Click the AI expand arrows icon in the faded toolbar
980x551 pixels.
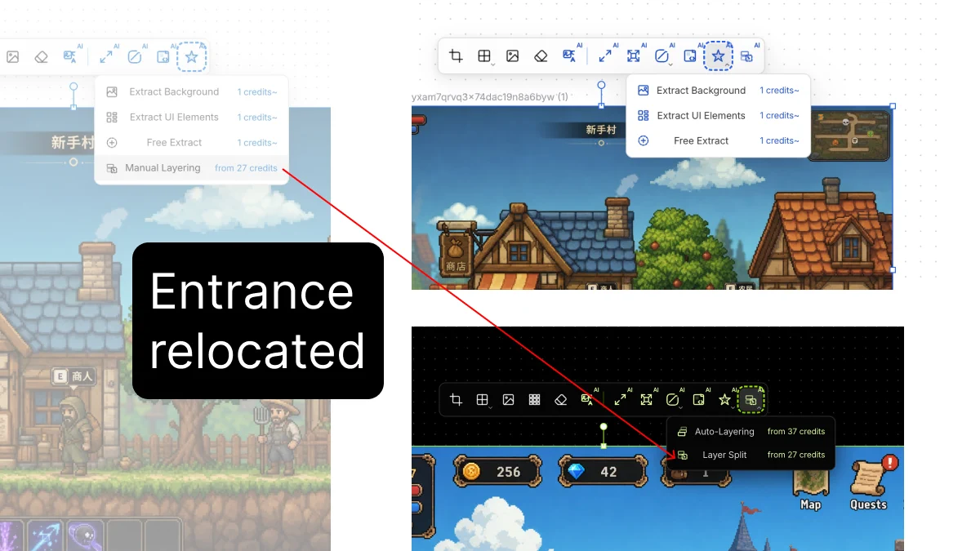pyautogui.click(x=106, y=57)
